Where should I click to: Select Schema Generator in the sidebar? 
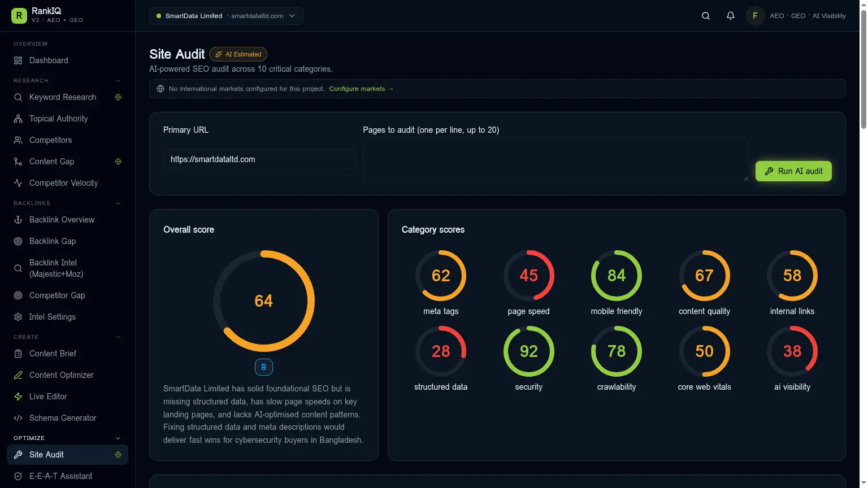point(67,418)
